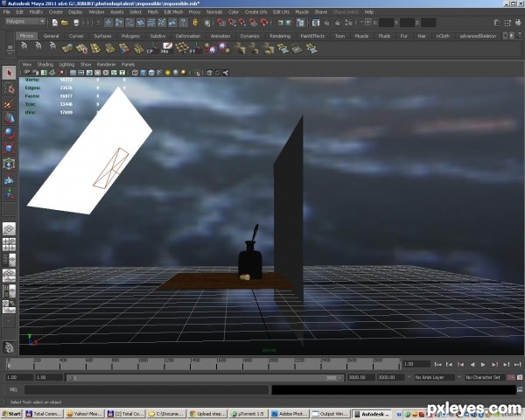Image resolution: width=525 pixels, height=420 pixels.
Task: Select the arrow Select Tool
Action: tap(9, 73)
